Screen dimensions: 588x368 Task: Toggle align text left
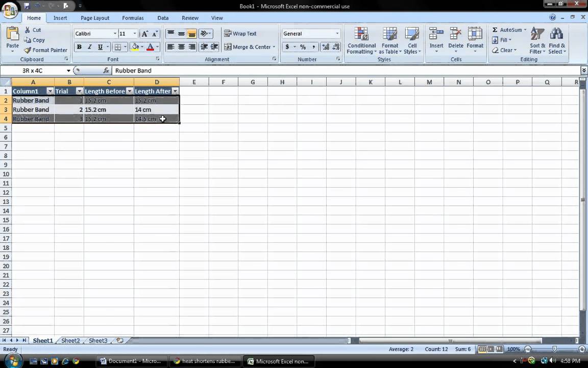tap(170, 47)
